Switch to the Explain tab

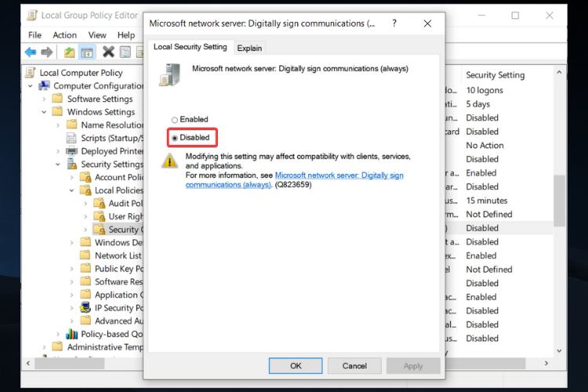click(249, 48)
